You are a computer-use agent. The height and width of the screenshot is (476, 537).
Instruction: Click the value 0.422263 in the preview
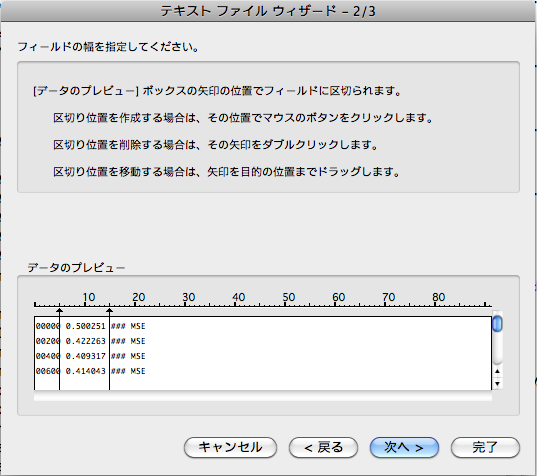(x=85, y=341)
